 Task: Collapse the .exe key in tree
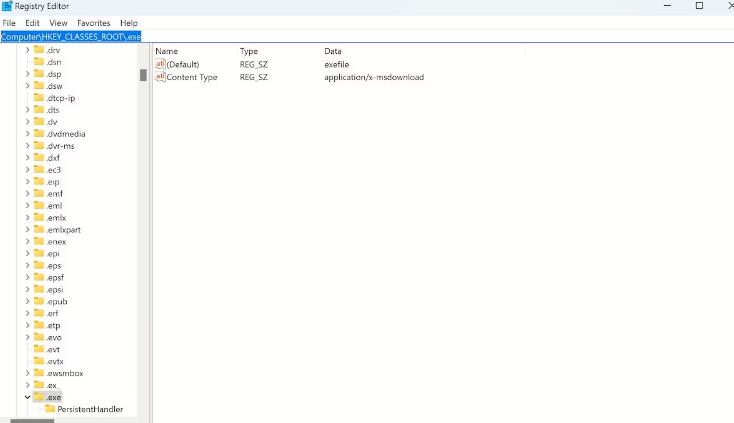point(27,397)
